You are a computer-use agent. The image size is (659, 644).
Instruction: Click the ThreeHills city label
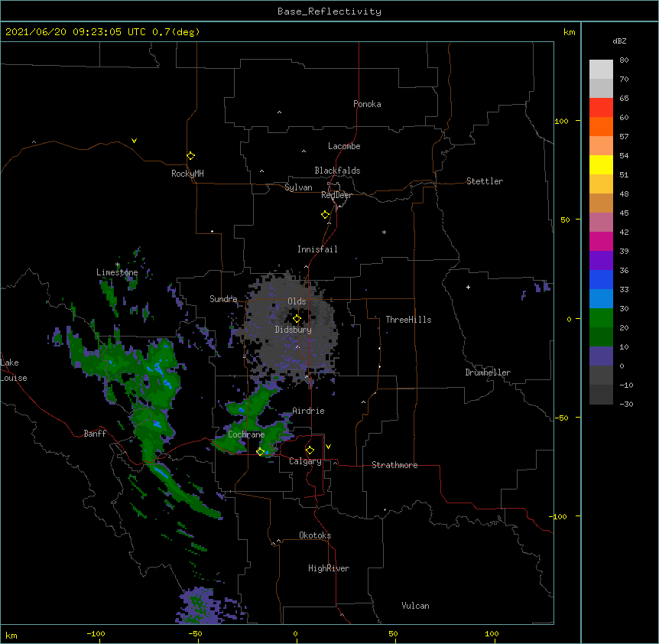(408, 320)
